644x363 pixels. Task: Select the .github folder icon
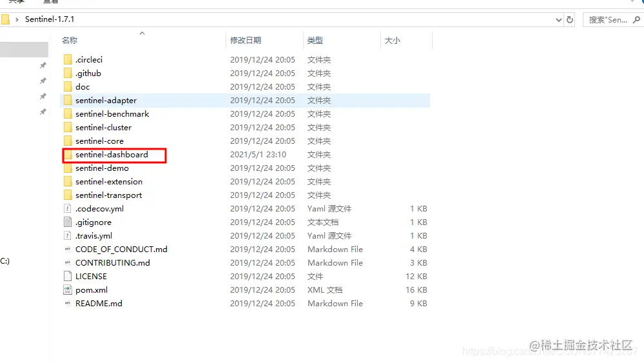[68, 73]
